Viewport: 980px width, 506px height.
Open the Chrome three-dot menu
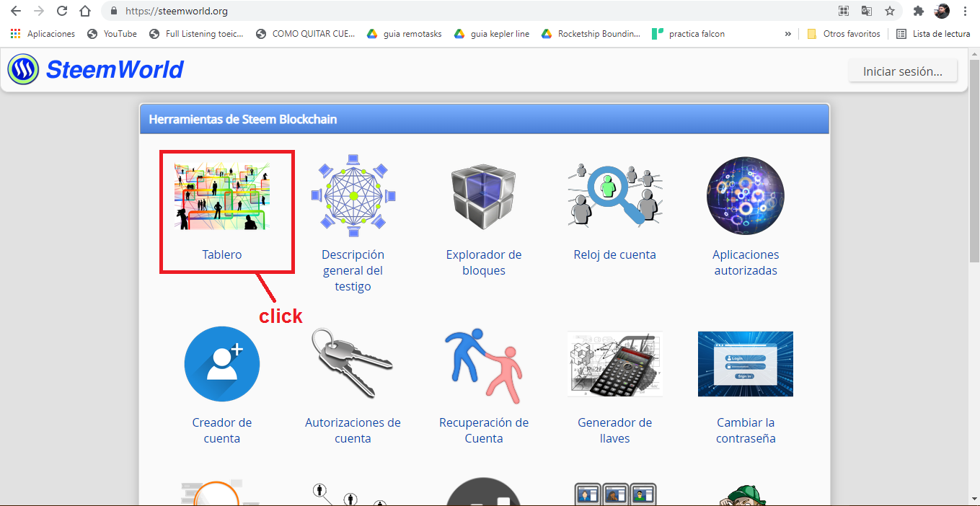965,12
